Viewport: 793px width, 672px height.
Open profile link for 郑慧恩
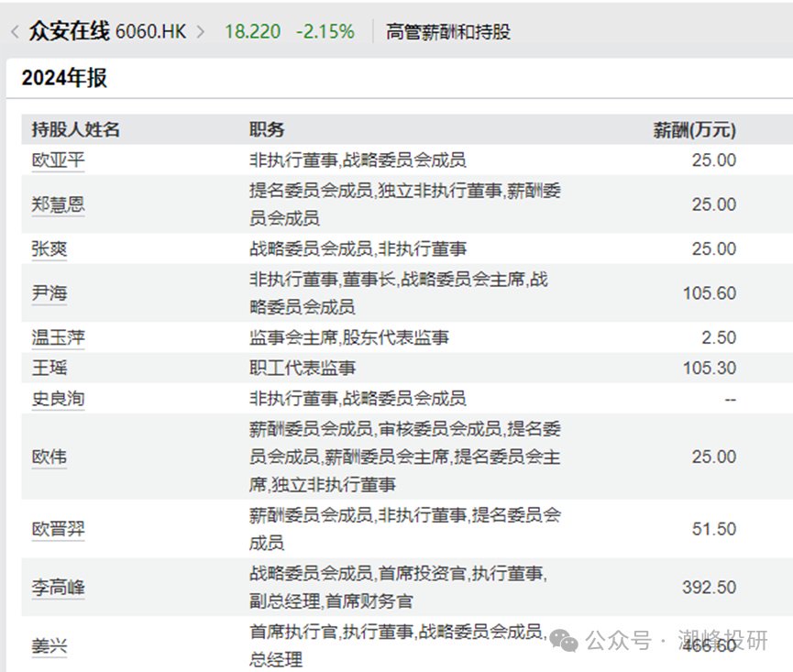tap(58, 204)
